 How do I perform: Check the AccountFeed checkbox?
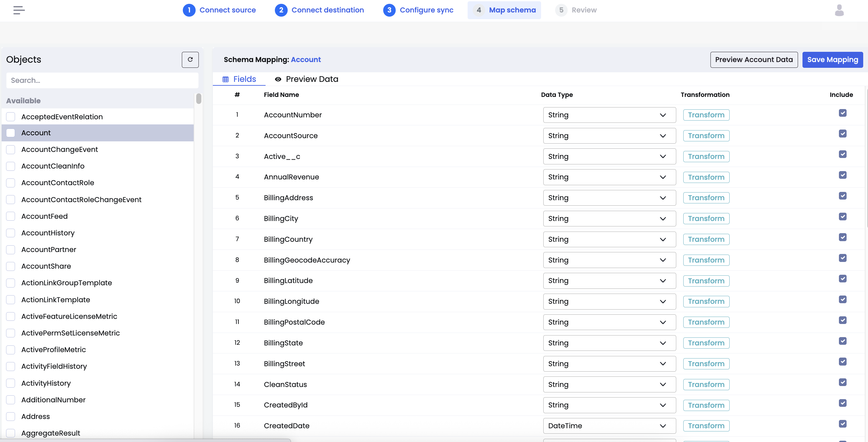coord(11,216)
